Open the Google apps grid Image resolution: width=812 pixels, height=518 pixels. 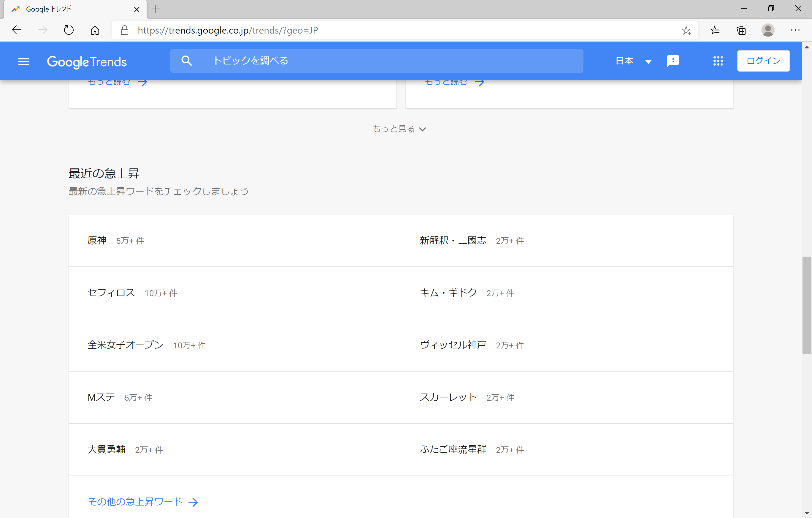[718, 61]
